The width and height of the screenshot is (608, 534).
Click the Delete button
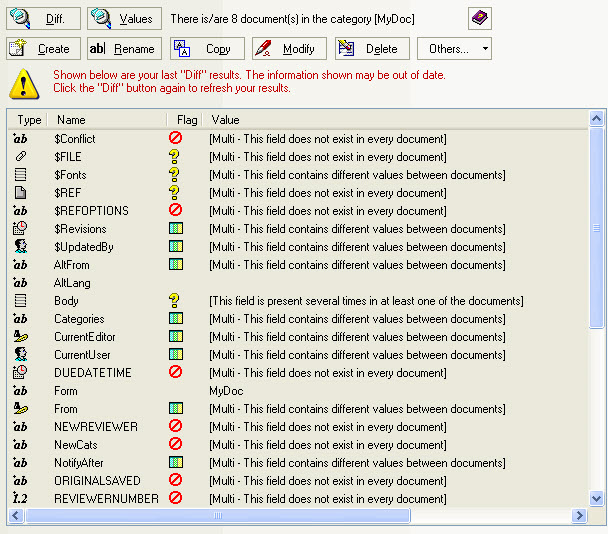coord(372,48)
